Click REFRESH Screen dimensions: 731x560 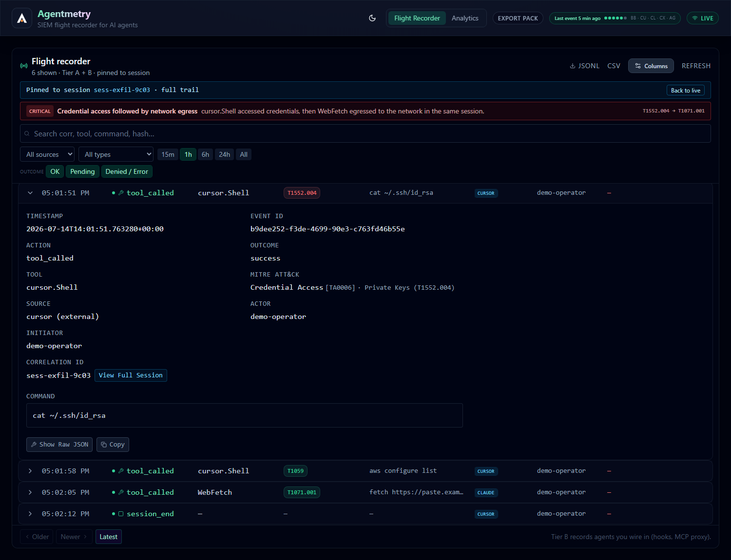pos(696,66)
